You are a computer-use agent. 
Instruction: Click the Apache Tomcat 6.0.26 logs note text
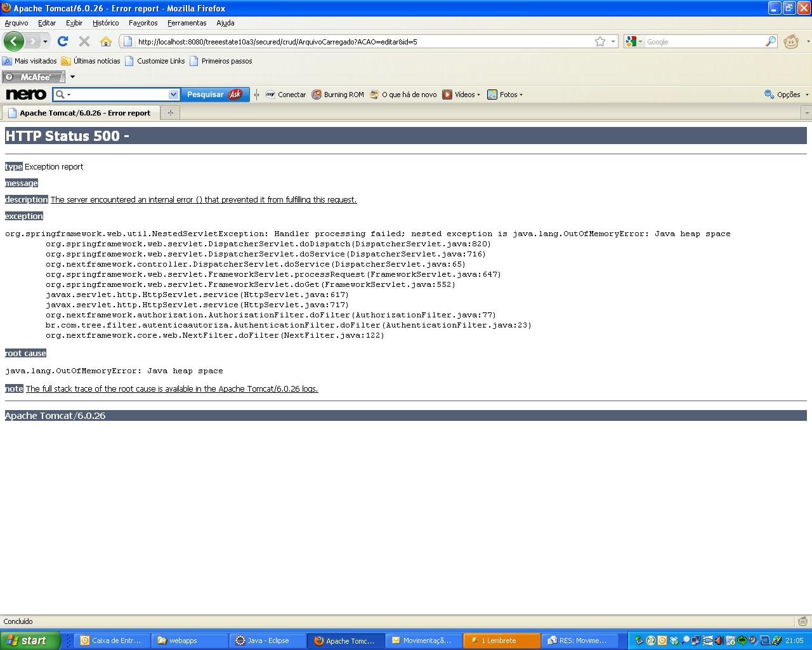tap(172, 388)
